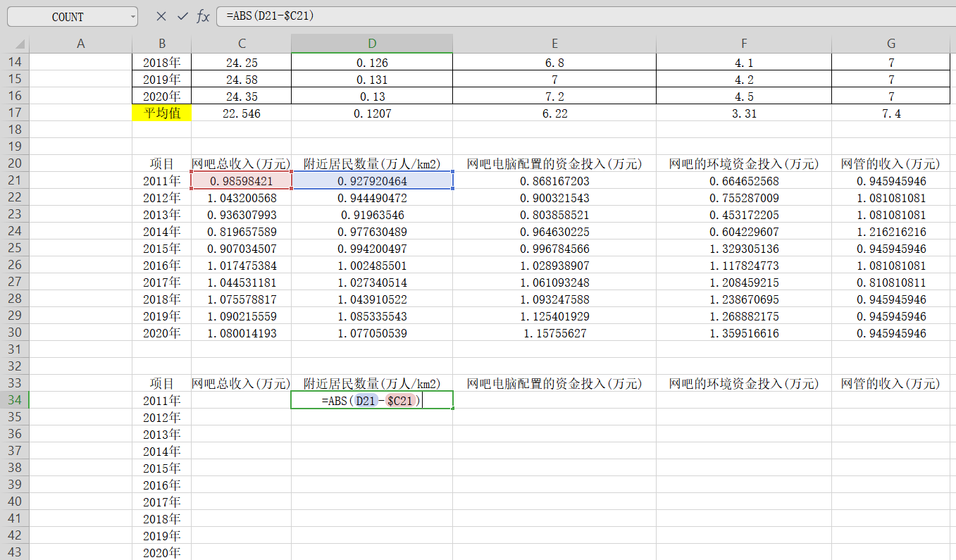Click the Name Box showing COUNT

point(68,17)
